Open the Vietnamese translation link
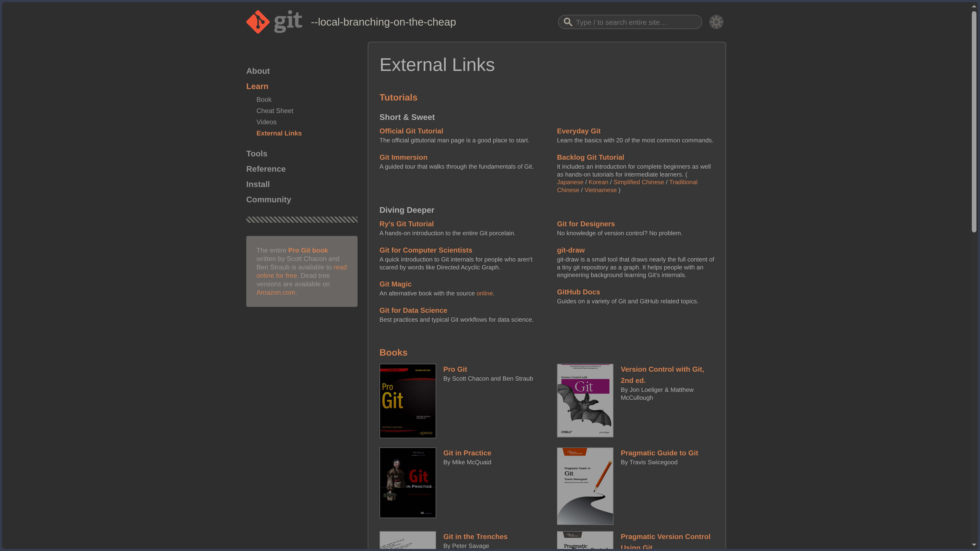This screenshot has height=551, width=980. coord(600,190)
